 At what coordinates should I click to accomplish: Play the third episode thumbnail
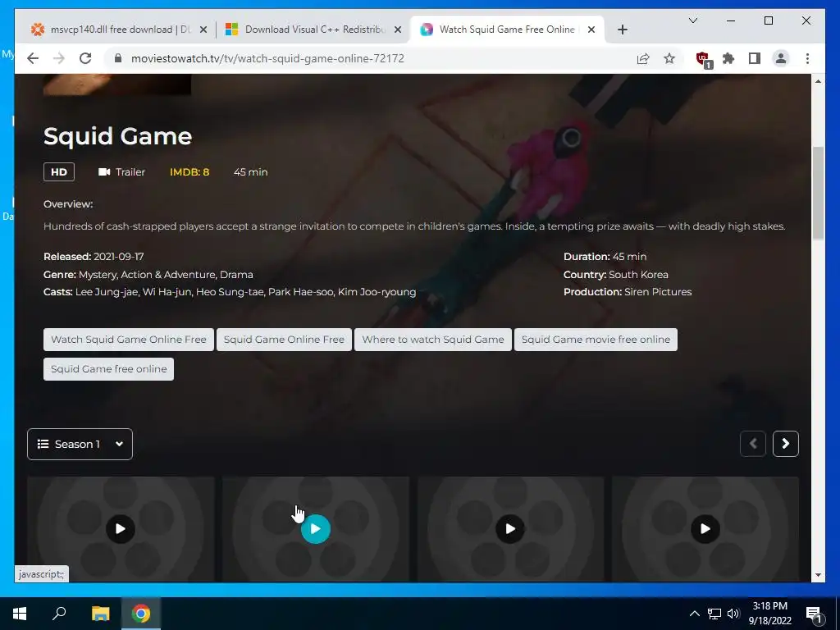510,529
